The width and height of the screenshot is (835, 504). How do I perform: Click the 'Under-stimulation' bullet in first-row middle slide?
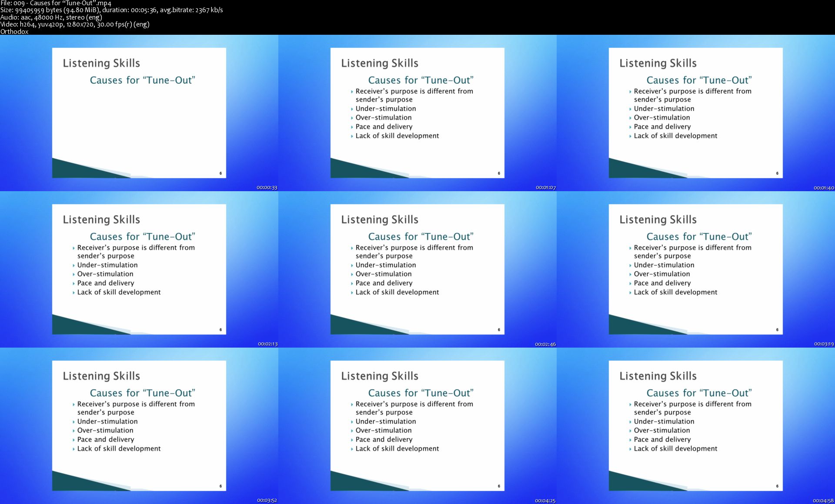click(385, 109)
